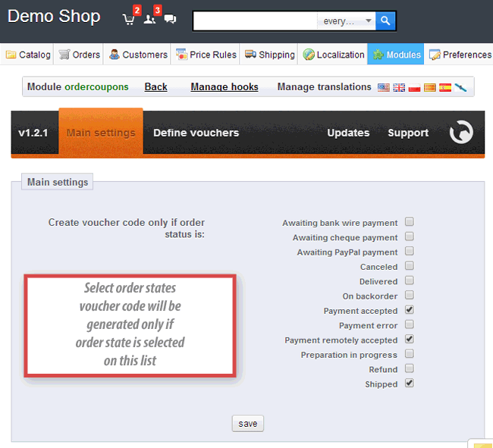Image resolution: width=493 pixels, height=448 pixels.
Task: Open the Orders menu
Action: click(x=79, y=55)
